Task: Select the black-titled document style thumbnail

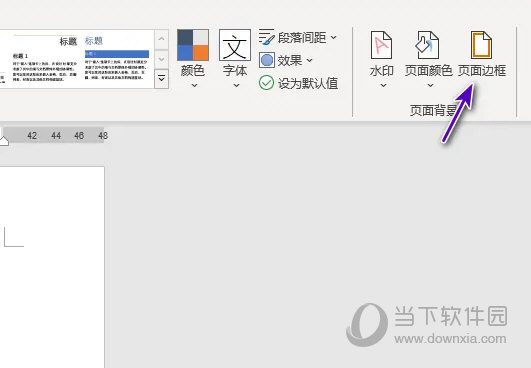Action: pos(44,59)
